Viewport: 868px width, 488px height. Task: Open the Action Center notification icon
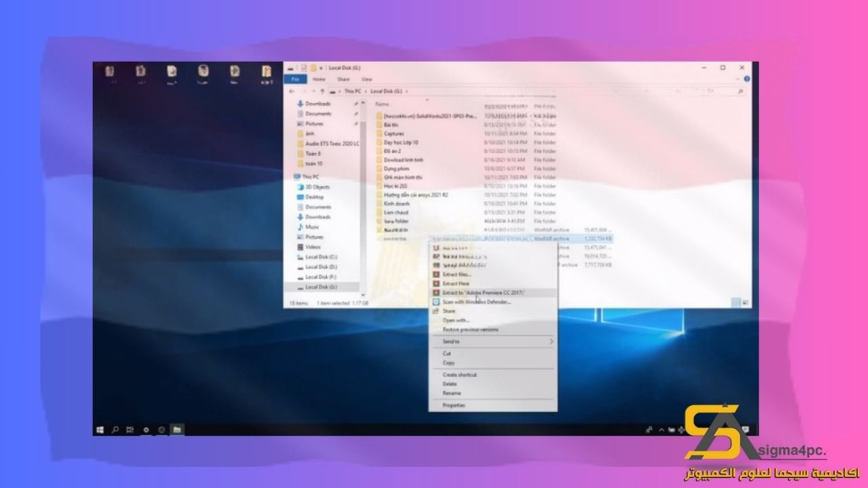tap(745, 430)
